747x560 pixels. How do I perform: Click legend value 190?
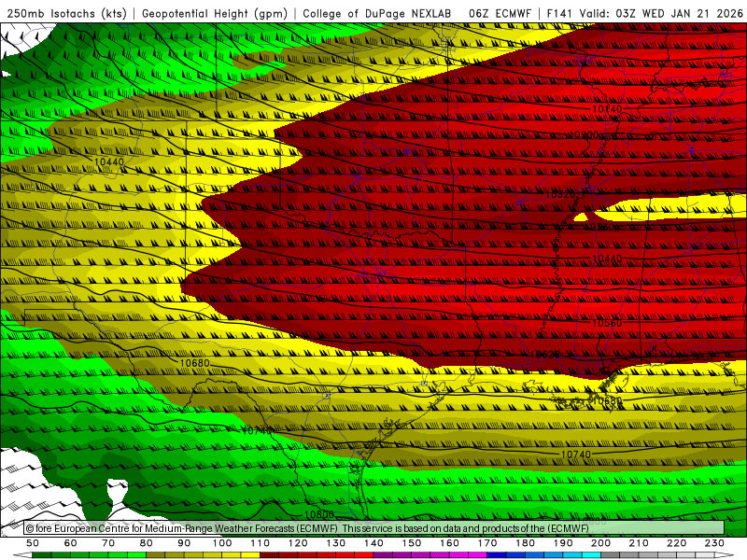coord(563,543)
